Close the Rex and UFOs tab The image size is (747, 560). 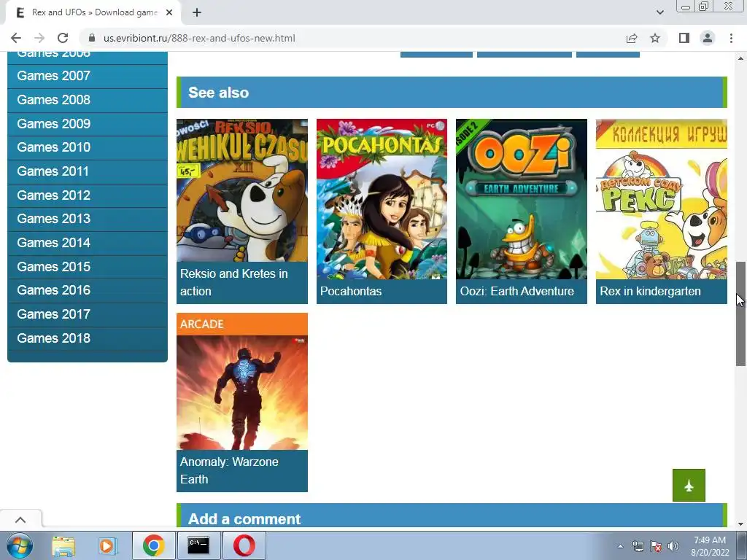click(169, 13)
